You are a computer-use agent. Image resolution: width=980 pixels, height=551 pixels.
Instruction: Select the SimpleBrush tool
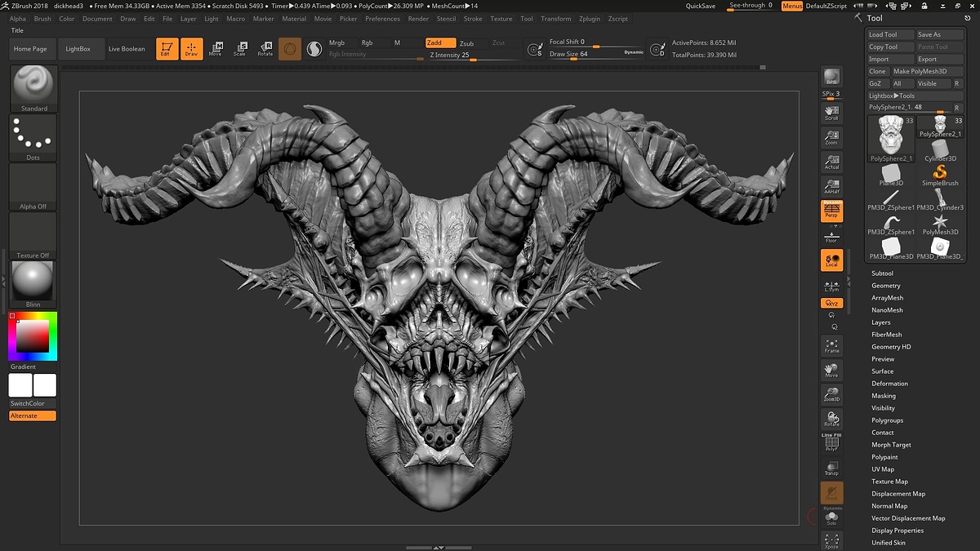[940, 174]
